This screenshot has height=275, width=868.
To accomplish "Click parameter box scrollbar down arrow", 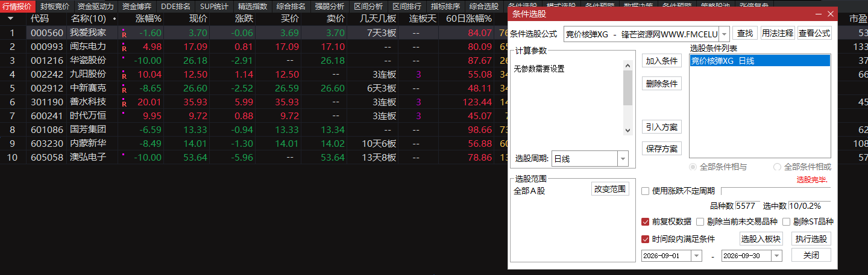I will (627, 130).
